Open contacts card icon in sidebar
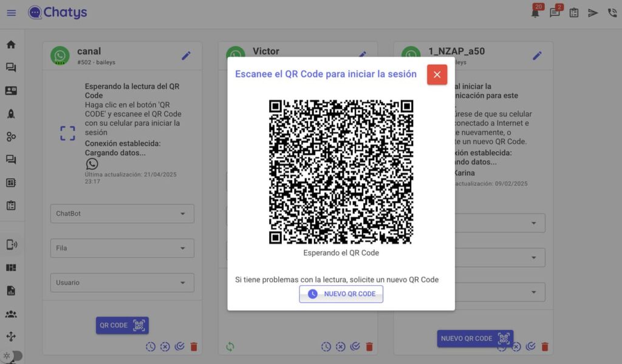622x364 pixels. (x=11, y=90)
